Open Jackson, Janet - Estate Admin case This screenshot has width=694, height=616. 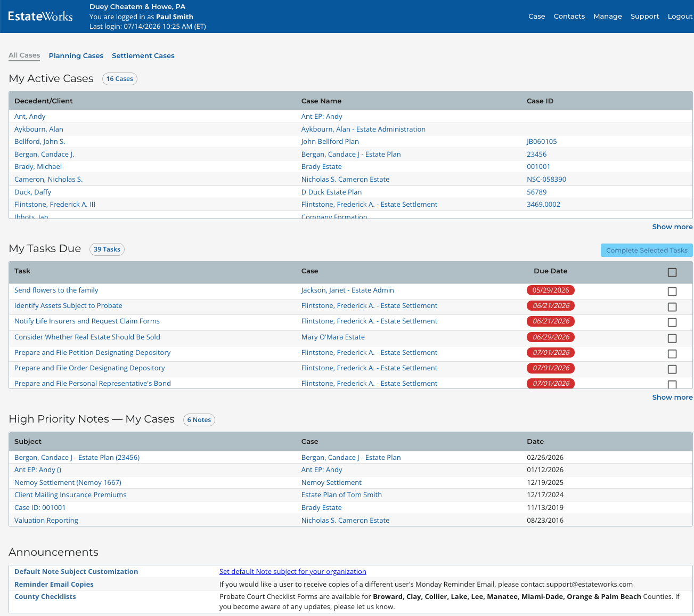click(348, 290)
